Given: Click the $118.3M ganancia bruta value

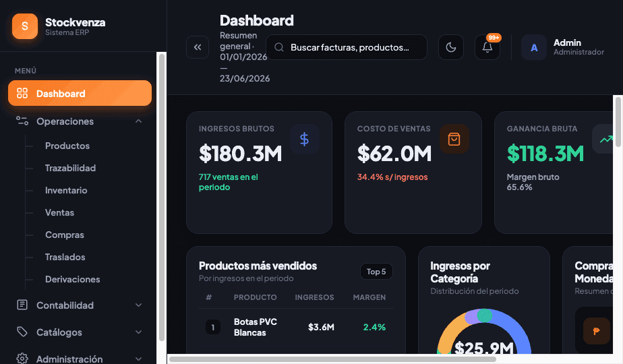Looking at the screenshot, I should (545, 154).
